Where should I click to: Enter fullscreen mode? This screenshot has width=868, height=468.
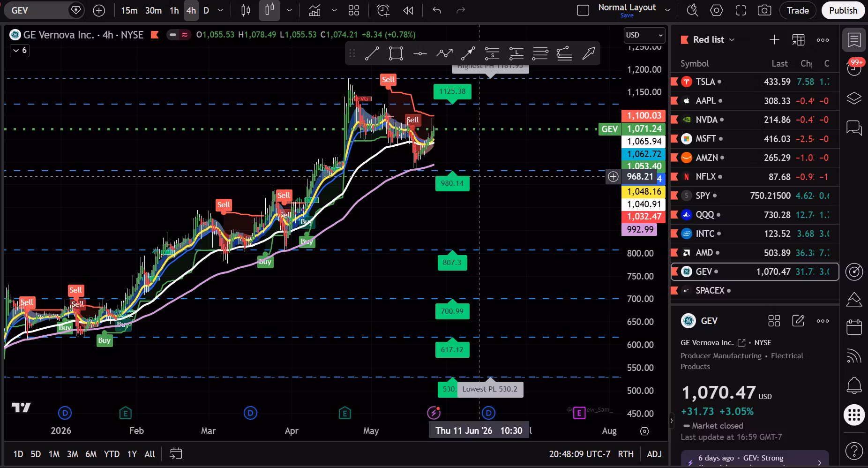tap(741, 10)
